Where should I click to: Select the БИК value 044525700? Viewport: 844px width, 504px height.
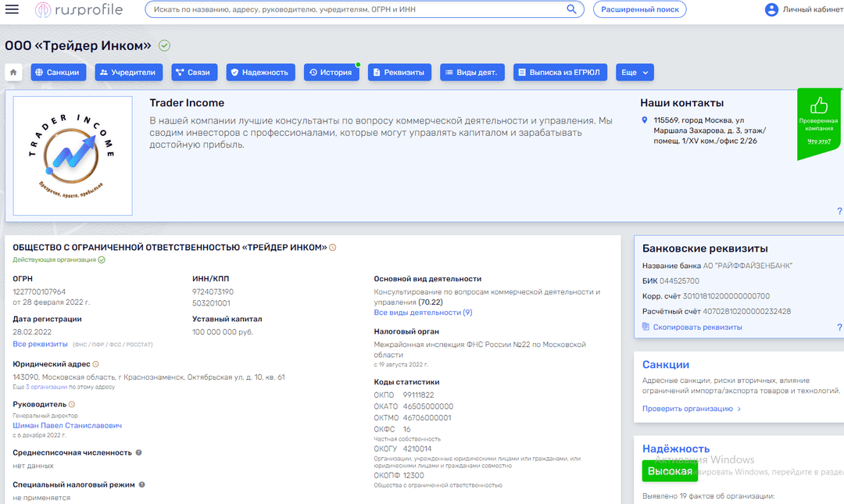(679, 281)
